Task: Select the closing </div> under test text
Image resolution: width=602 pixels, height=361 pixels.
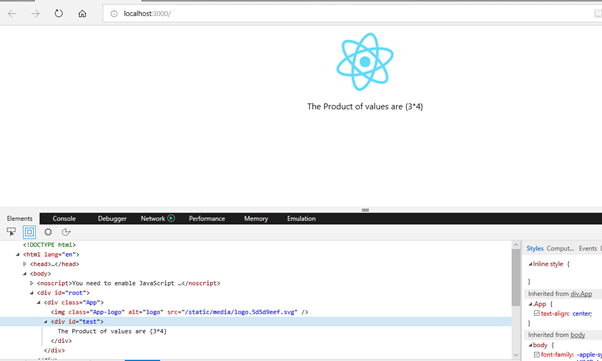Action: tap(61, 341)
